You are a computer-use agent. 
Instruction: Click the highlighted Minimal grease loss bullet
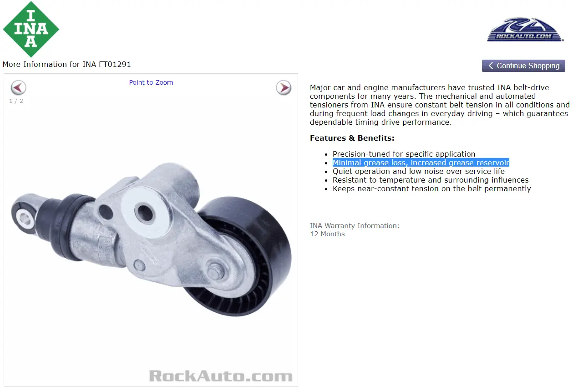(421, 163)
